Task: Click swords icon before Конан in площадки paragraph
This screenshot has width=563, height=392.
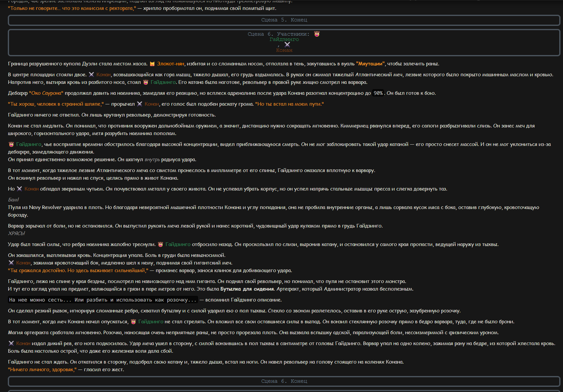Action: coord(92,75)
